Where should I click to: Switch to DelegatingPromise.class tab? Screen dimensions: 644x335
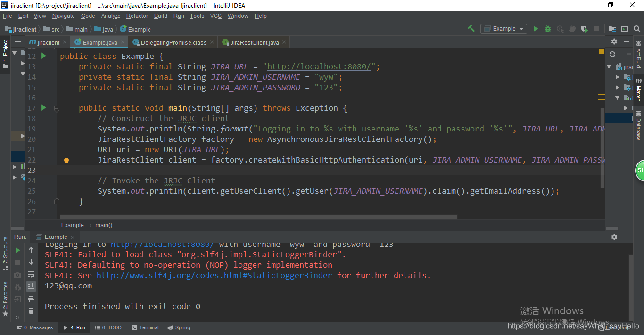tap(173, 42)
